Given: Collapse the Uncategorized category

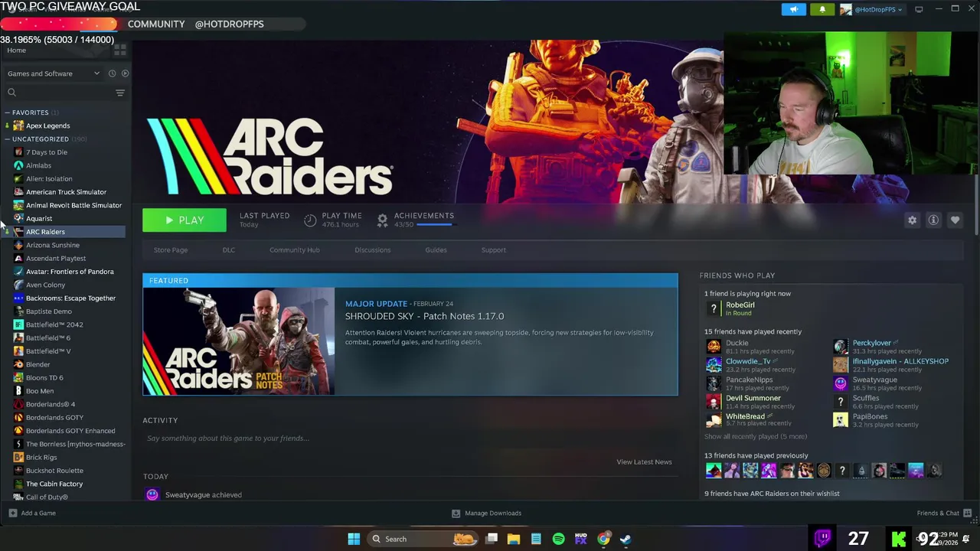Looking at the screenshot, I should pos(7,139).
